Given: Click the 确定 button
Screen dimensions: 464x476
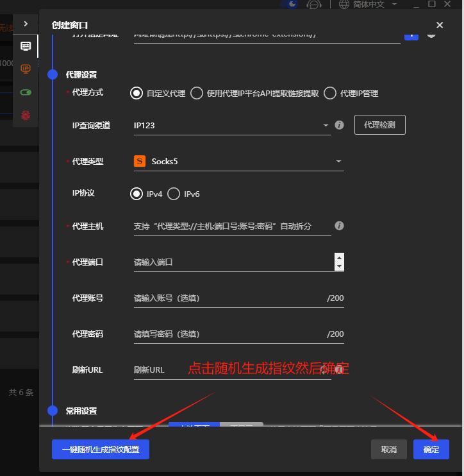Looking at the screenshot, I should [431, 449].
